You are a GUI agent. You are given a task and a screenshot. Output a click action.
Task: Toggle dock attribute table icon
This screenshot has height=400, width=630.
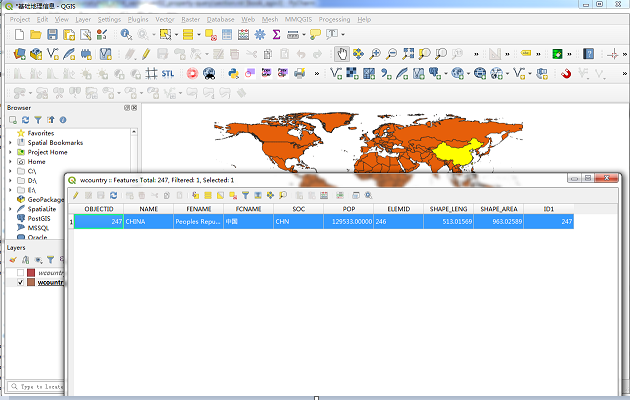(356, 196)
